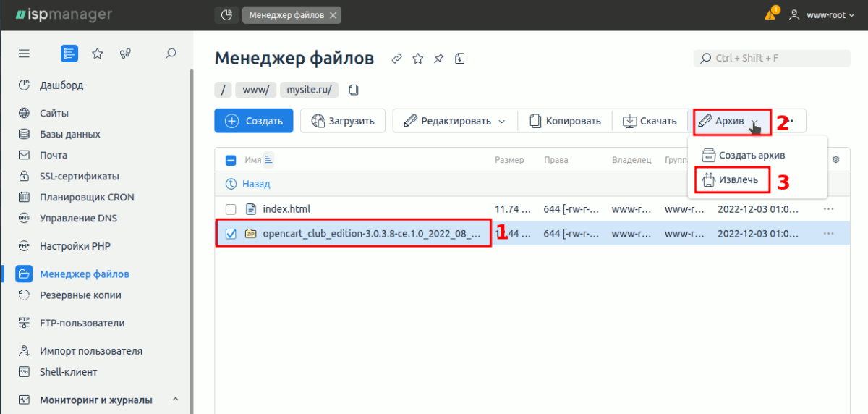
Task: Copy link to File Manager page
Action: (x=396, y=59)
